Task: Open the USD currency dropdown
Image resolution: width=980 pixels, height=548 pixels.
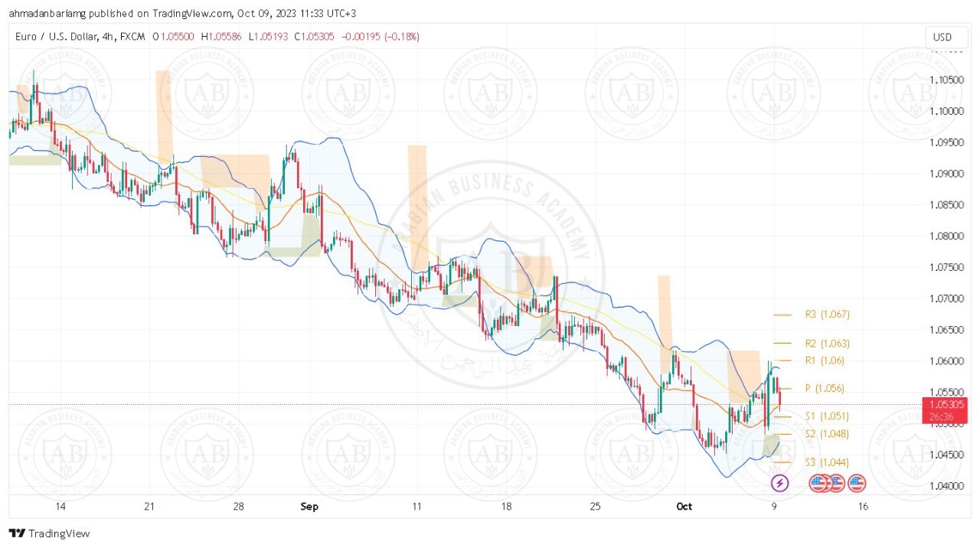Action: (942, 37)
